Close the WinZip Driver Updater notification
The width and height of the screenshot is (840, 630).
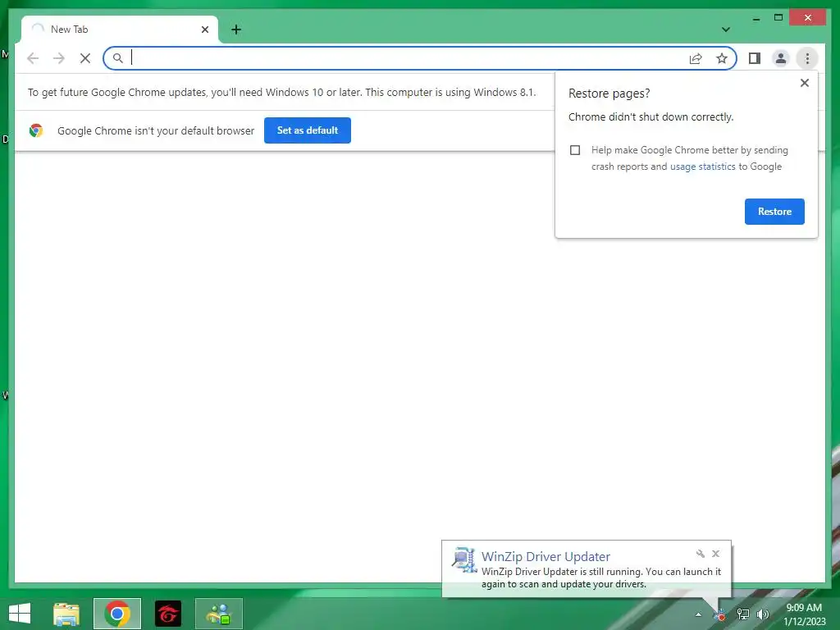click(x=715, y=554)
